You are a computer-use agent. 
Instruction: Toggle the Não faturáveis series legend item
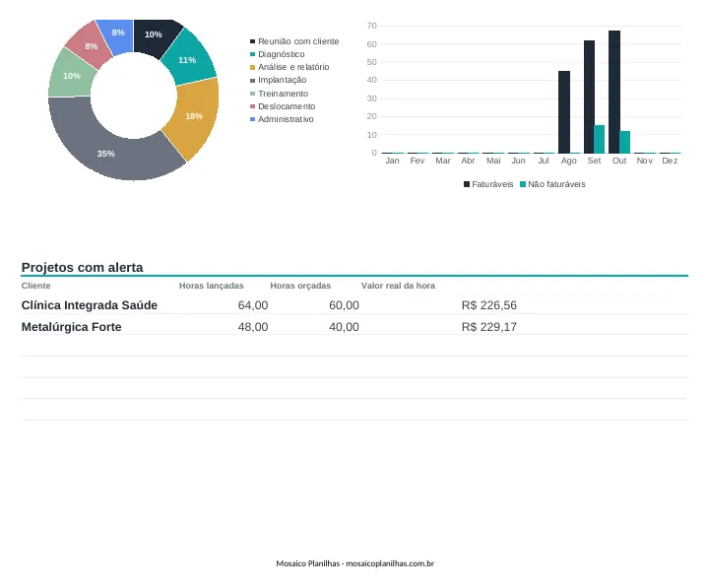point(552,184)
